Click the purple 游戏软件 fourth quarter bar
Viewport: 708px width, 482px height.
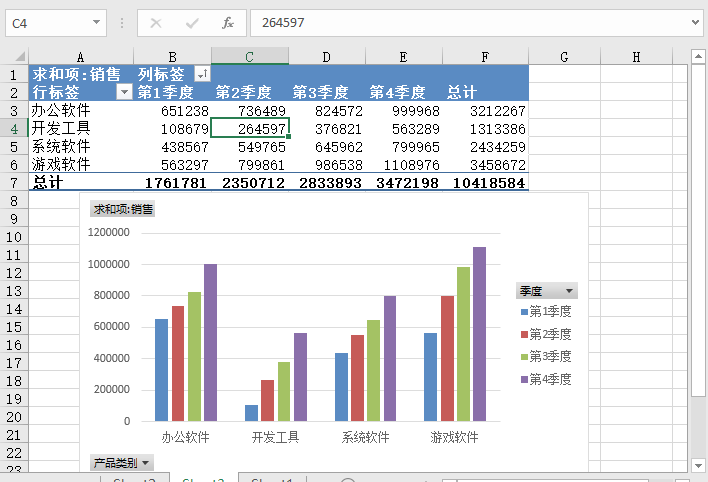click(480, 334)
